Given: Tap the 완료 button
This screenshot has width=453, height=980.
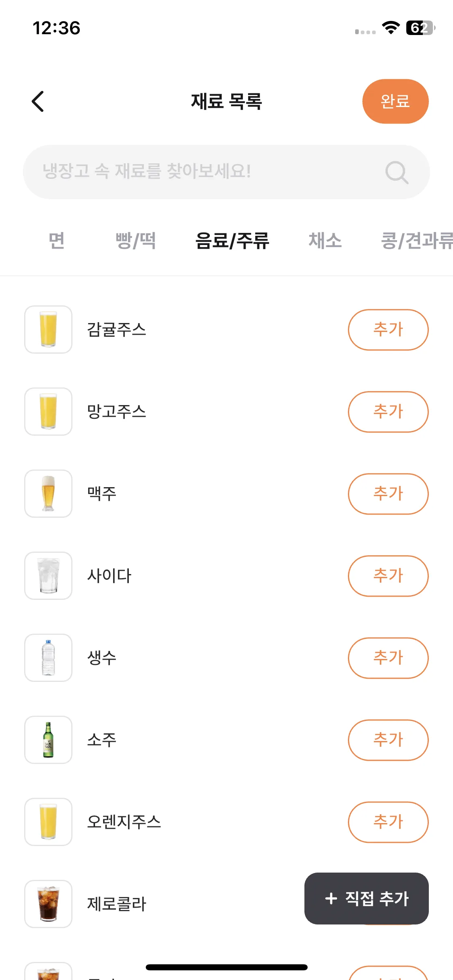Looking at the screenshot, I should click(x=395, y=101).
